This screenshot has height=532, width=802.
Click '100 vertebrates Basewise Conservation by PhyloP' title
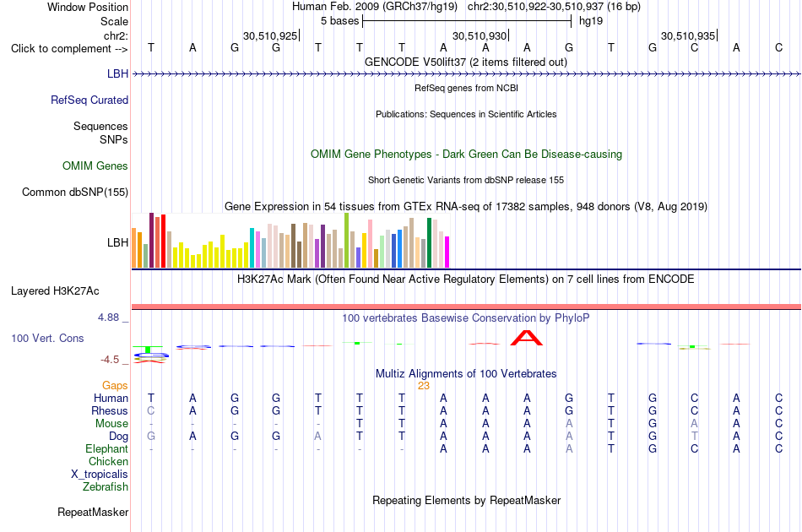coord(466,318)
